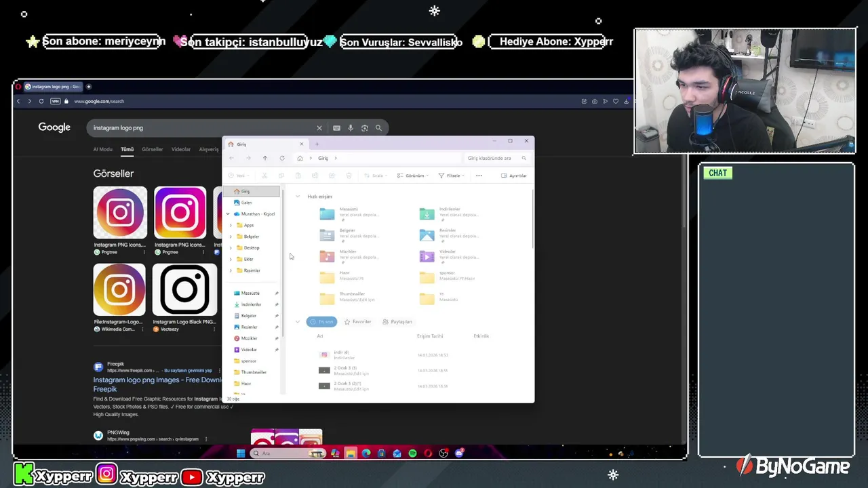The width and height of the screenshot is (868, 488).
Task: Select Galeri in the navigation pane
Action: (x=246, y=203)
